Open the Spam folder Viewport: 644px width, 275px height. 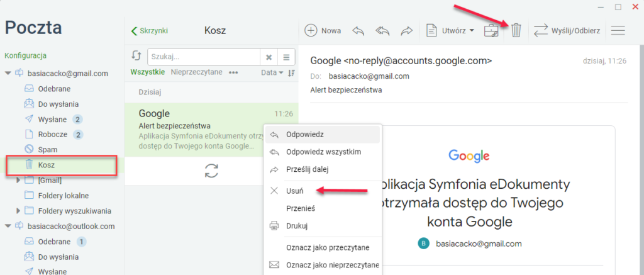(x=48, y=150)
